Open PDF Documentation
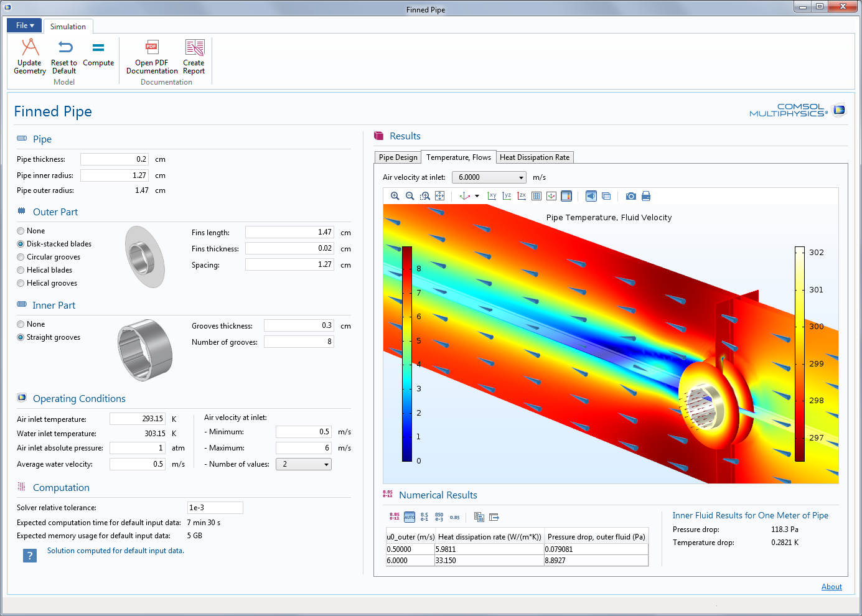This screenshot has height=616, width=862. click(x=152, y=57)
